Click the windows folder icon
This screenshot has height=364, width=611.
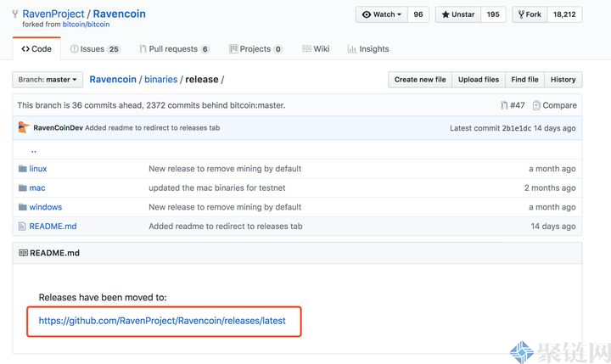tap(23, 207)
